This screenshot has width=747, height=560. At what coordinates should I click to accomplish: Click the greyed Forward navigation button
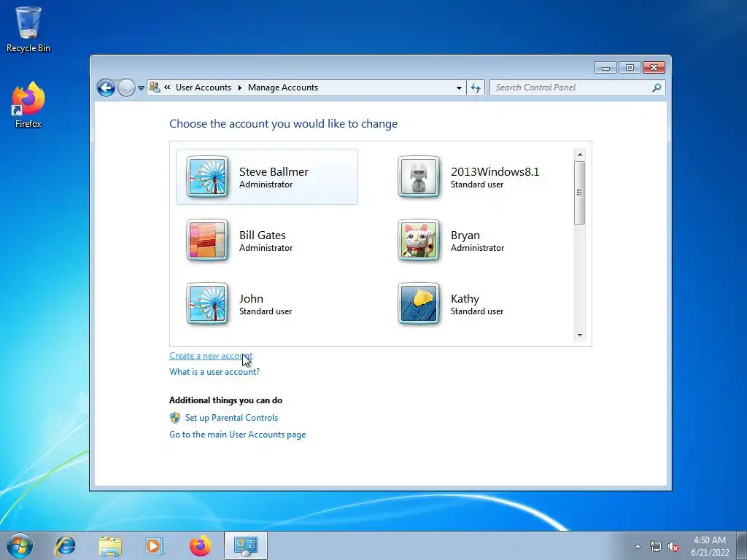click(x=126, y=87)
